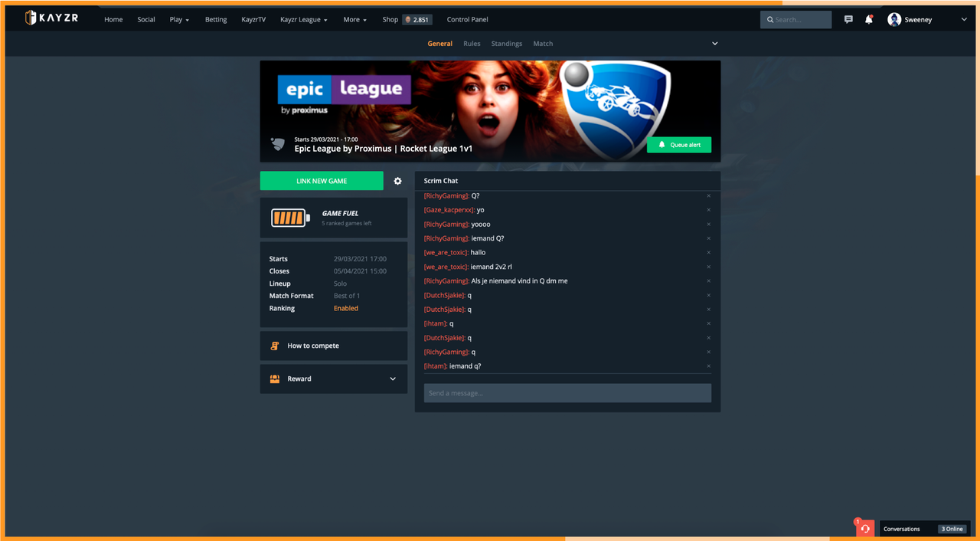The image size is (980, 541).
Task: Click the Starts date 29/03/2021 17:00 value
Action: [360, 259]
